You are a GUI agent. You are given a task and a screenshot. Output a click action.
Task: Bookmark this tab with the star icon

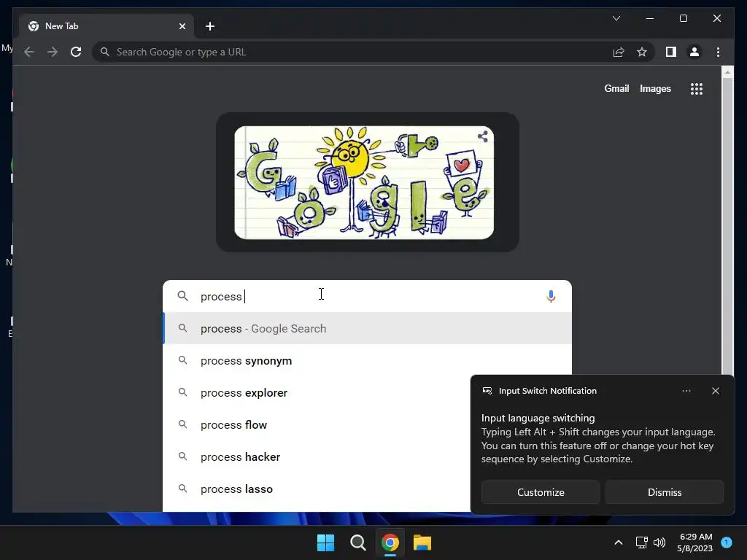(642, 52)
